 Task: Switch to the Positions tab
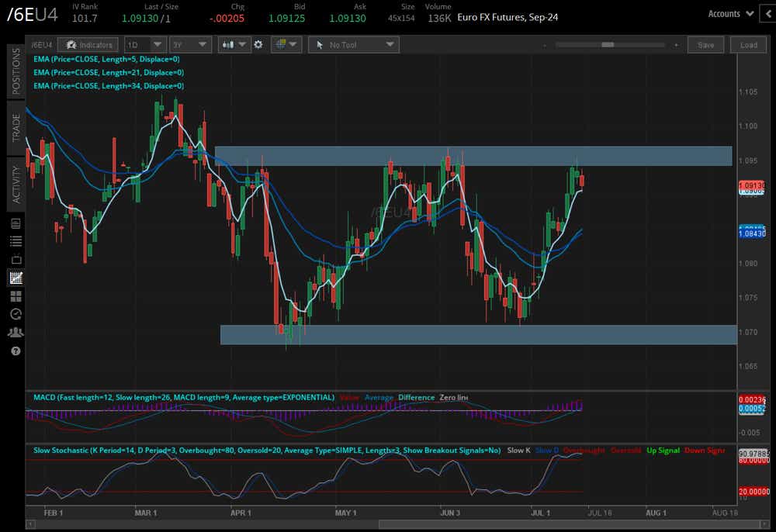(16, 71)
